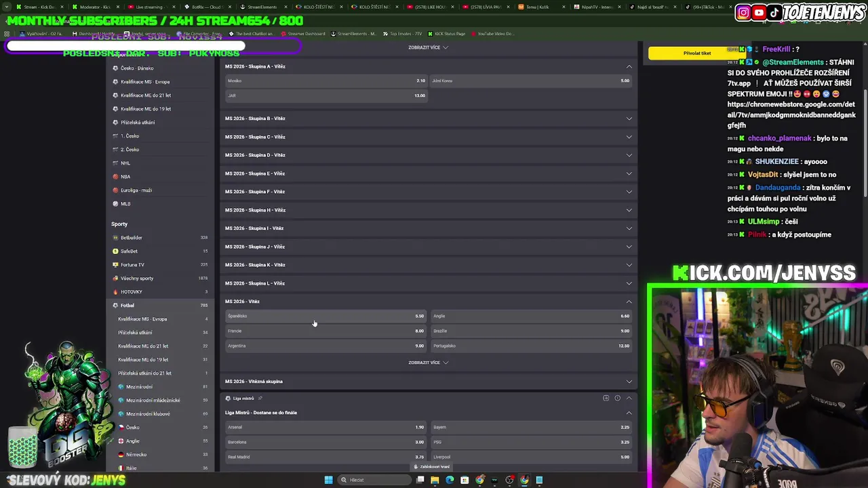Switch to the NipahTV browser tab
Screen dimensions: 868x488
coord(595,7)
